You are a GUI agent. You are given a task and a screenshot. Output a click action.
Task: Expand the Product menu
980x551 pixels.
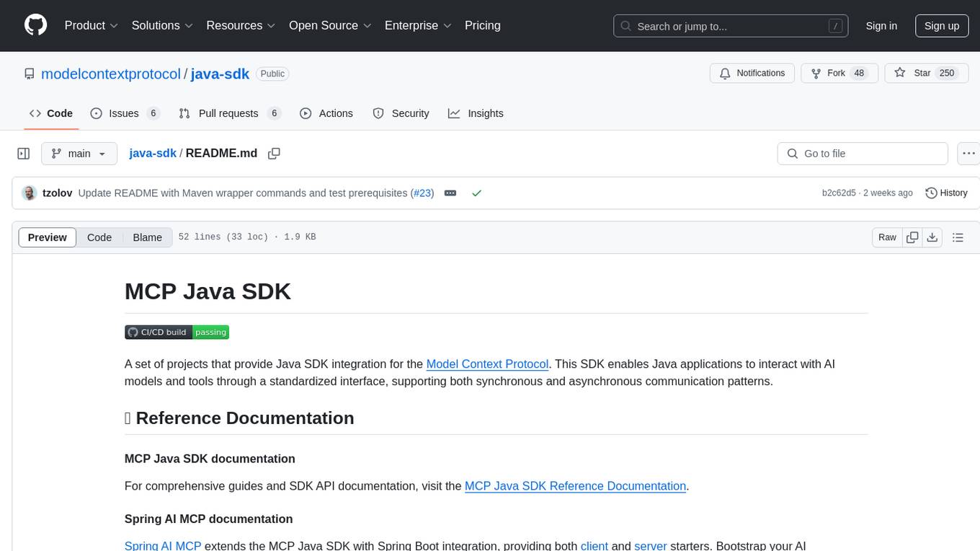pyautogui.click(x=92, y=25)
